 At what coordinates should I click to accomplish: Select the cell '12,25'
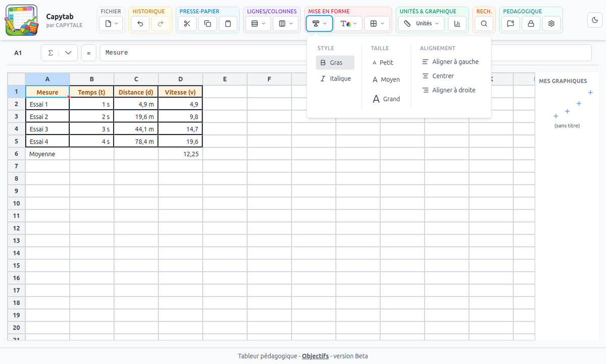coord(180,154)
